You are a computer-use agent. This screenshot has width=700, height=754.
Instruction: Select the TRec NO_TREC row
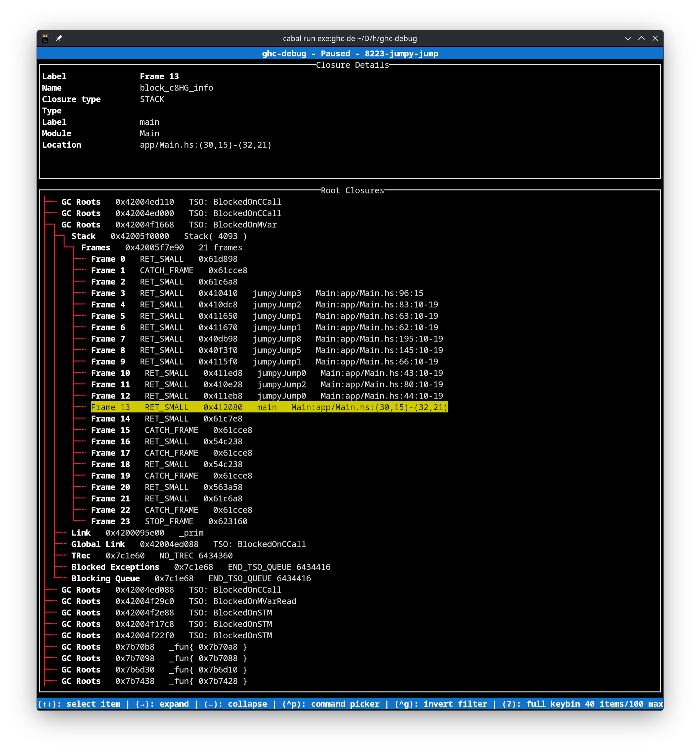(152, 556)
